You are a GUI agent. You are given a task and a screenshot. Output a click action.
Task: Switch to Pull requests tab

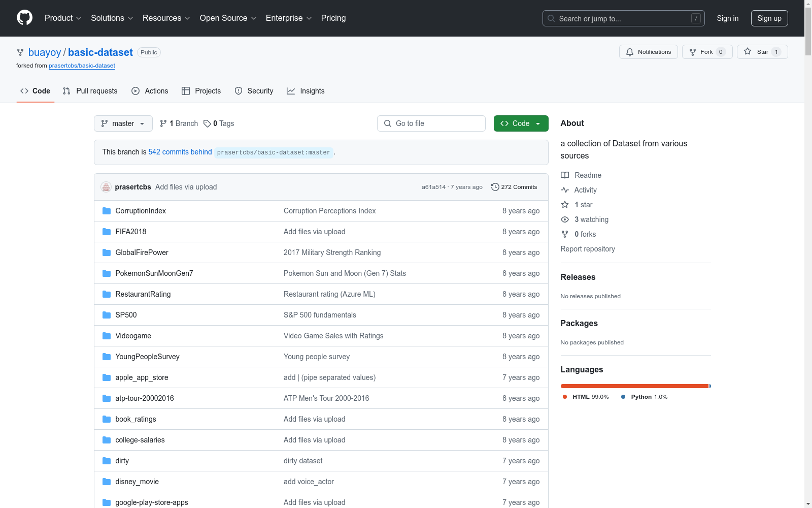click(90, 91)
